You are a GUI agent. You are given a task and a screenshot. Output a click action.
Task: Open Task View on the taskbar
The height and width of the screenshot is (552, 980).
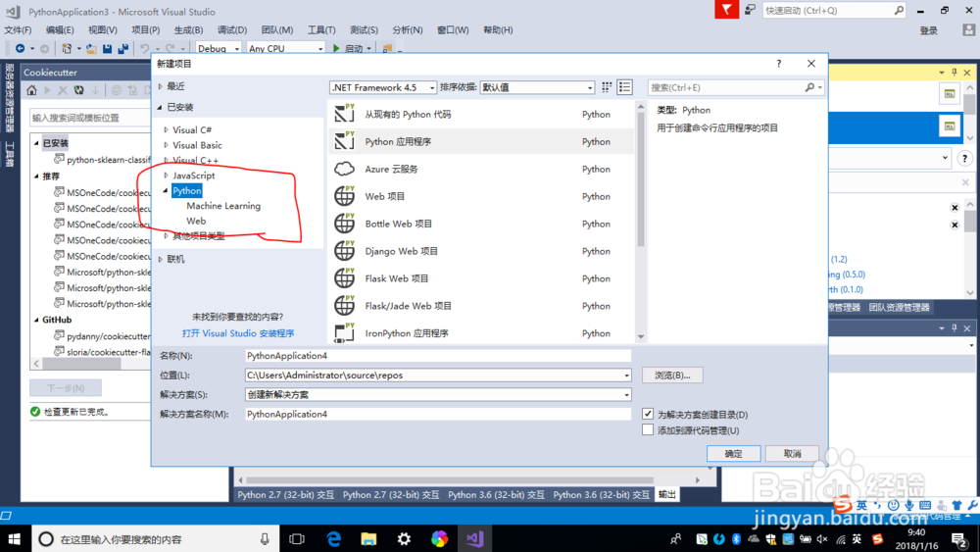(x=297, y=539)
